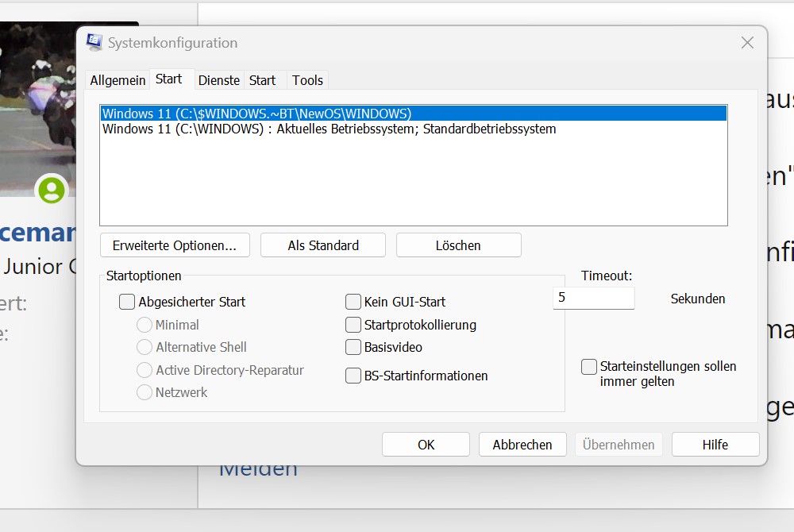
Task: Select the Netzwerk radio option
Action: (x=145, y=392)
